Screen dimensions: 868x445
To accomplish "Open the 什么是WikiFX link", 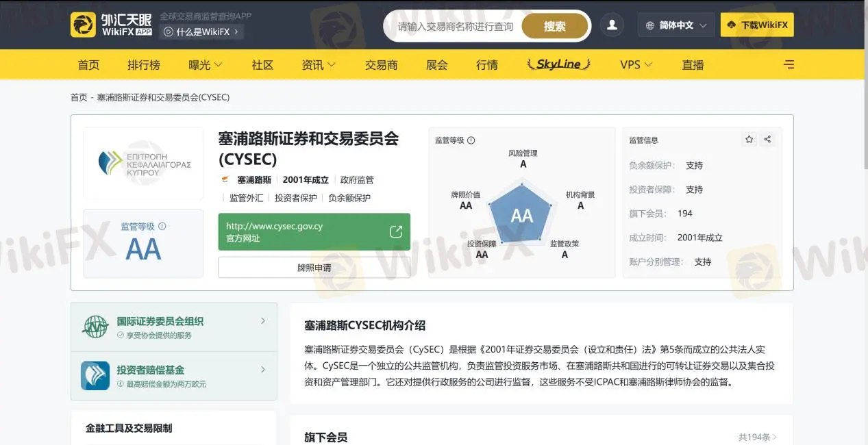I will click(x=201, y=31).
